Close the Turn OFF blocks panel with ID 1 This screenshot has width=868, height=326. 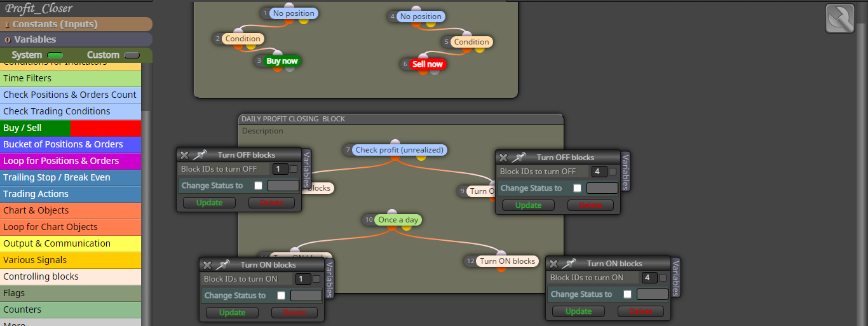coord(184,155)
